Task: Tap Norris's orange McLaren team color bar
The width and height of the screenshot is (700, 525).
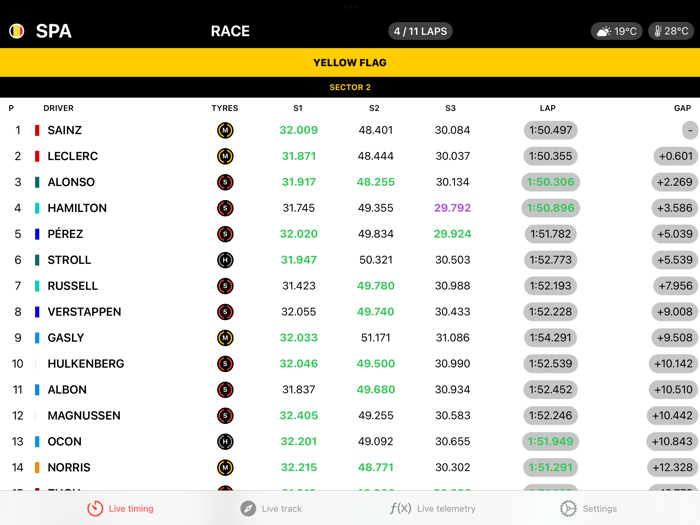Action: 38,467
